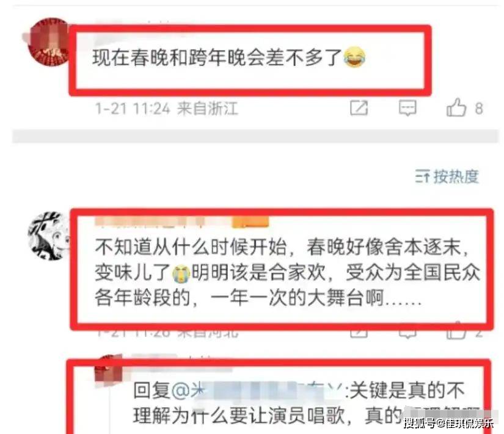Like the comment from 浙江
The width and height of the screenshot is (504, 434).
[456, 107]
